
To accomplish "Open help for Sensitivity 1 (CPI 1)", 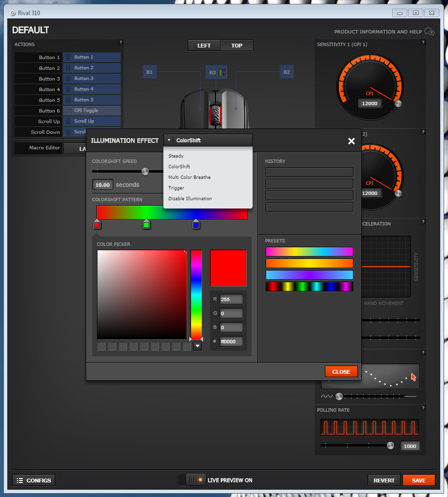I will pos(423,42).
